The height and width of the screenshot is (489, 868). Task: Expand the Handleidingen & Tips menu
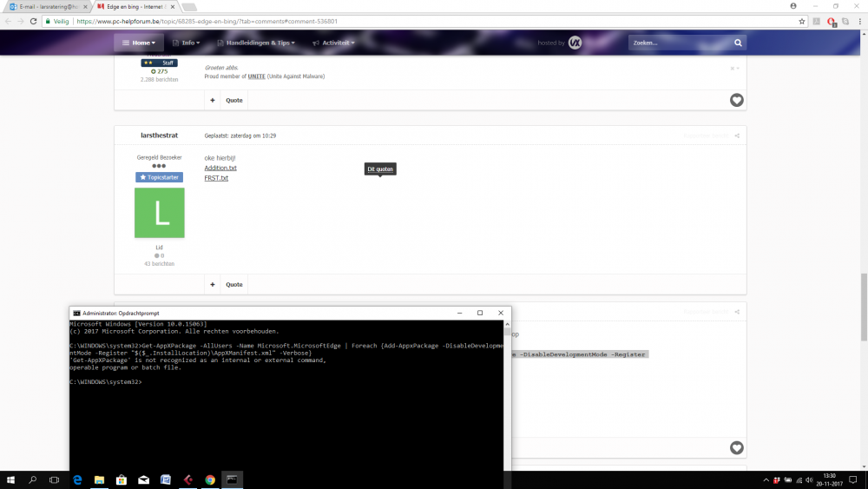click(256, 43)
